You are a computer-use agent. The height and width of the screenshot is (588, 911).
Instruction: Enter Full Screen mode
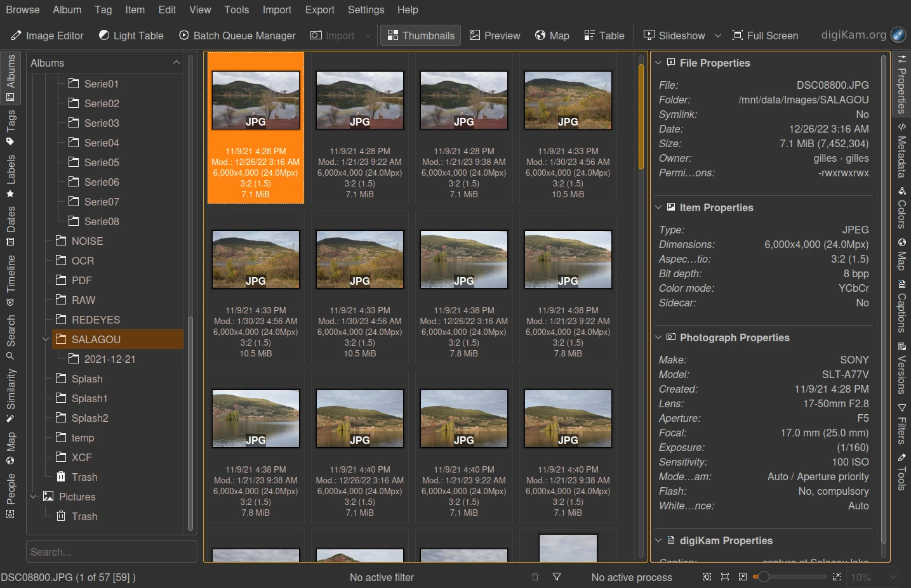[765, 36]
